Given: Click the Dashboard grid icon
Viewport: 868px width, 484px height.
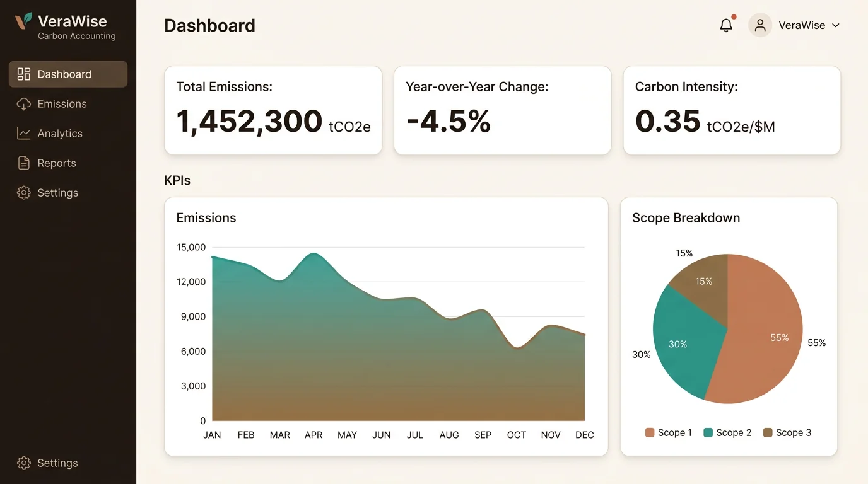Looking at the screenshot, I should point(23,74).
